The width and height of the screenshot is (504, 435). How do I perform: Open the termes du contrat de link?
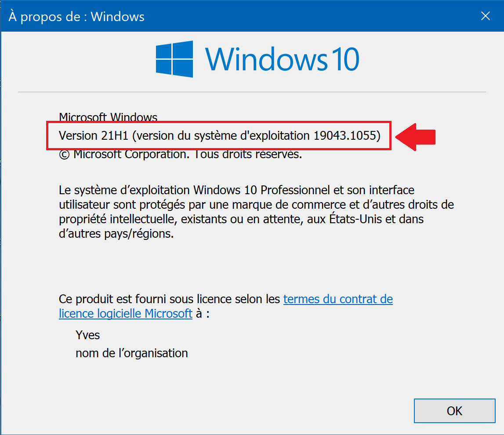click(x=338, y=299)
